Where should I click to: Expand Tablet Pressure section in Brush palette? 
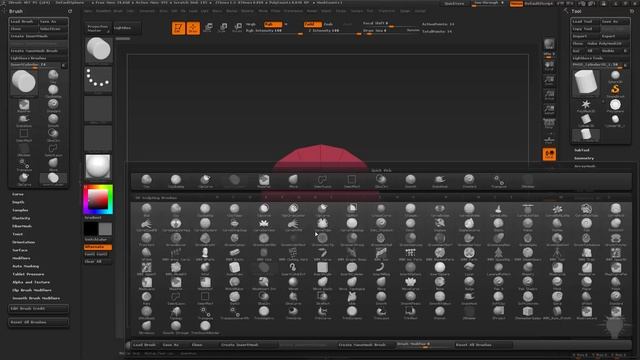click(x=28, y=274)
